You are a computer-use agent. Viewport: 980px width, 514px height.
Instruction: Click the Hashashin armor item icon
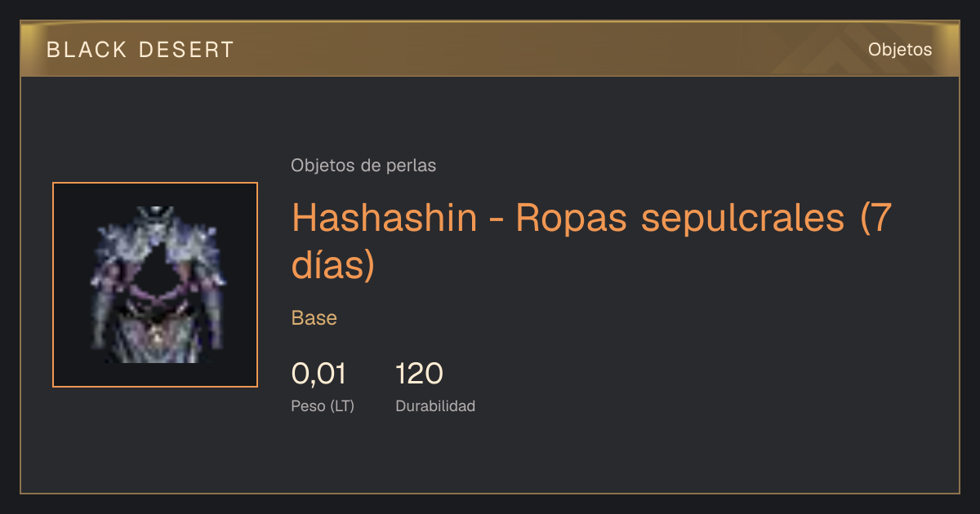pos(155,285)
